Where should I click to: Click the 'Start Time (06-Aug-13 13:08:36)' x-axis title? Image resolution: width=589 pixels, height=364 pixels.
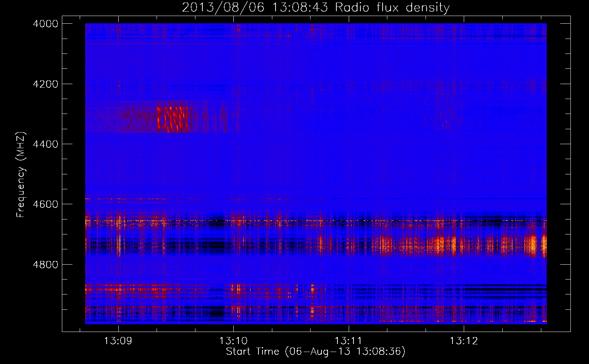click(316, 352)
